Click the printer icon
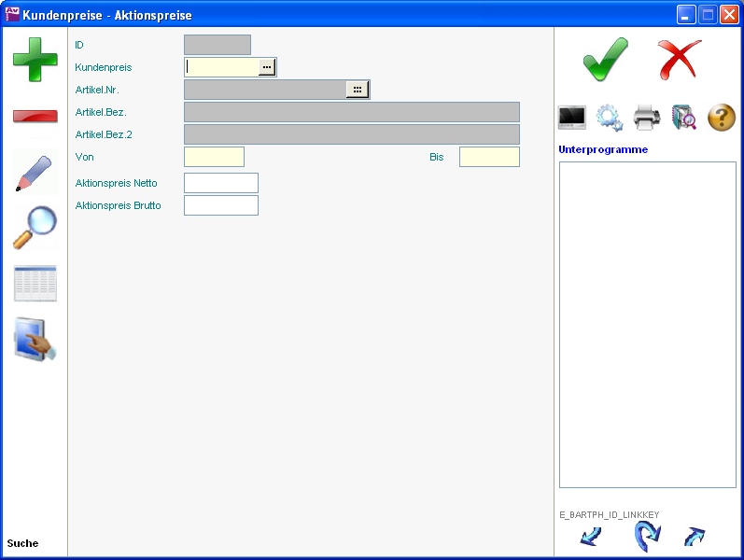The image size is (744, 560). click(647, 118)
